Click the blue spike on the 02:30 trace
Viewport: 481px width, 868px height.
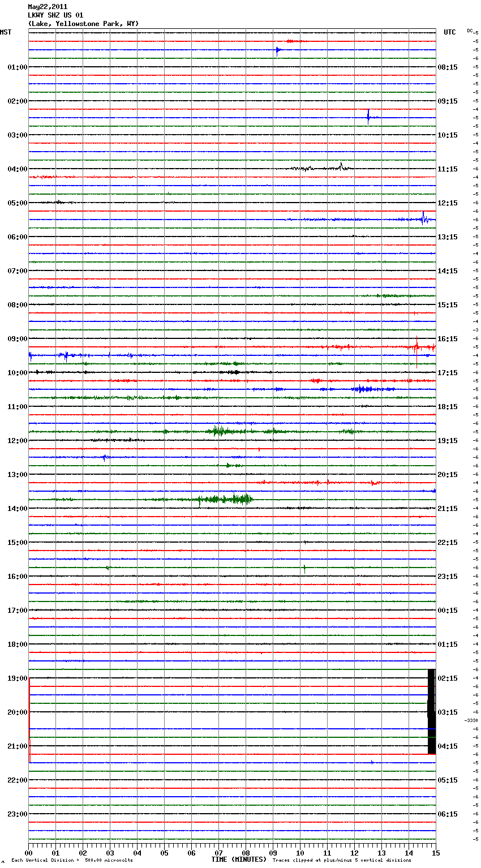click(x=368, y=117)
